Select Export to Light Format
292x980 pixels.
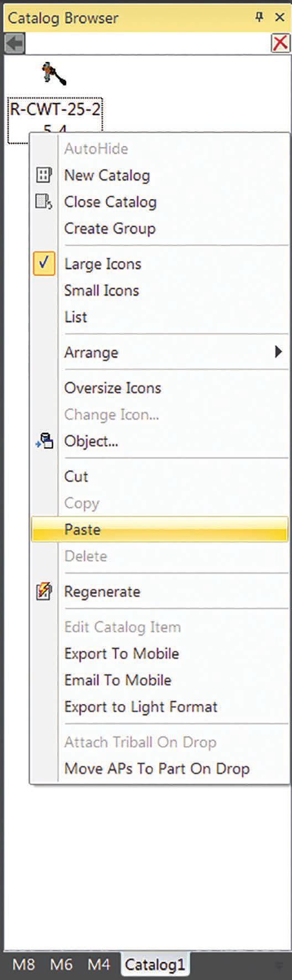[141, 706]
